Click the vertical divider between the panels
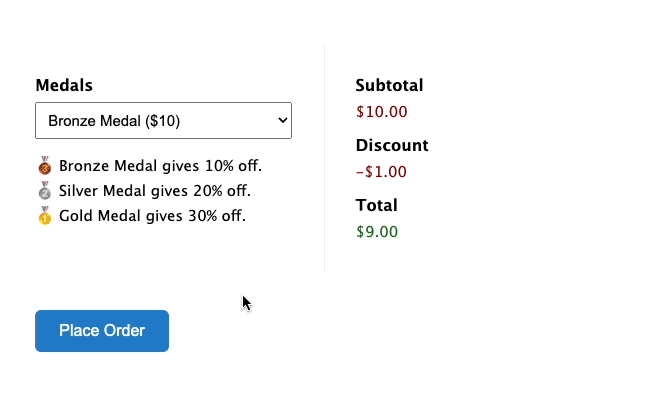 pos(325,158)
